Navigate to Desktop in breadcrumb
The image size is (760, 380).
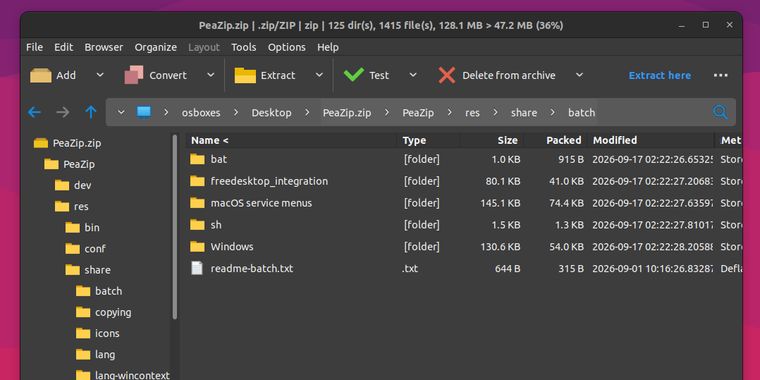coord(271,112)
